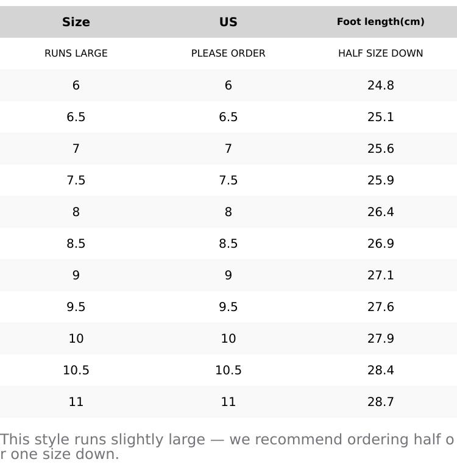Click 8.5 in the Size column

pos(76,243)
